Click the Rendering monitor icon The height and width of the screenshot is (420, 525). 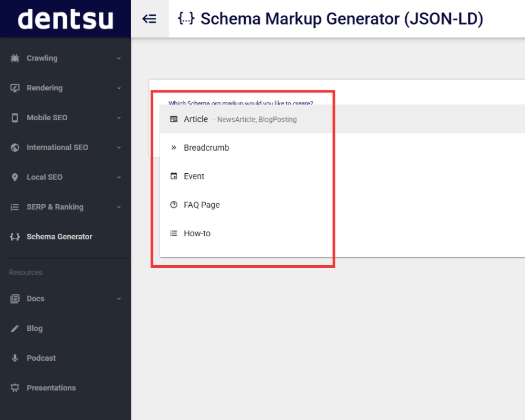(x=15, y=88)
